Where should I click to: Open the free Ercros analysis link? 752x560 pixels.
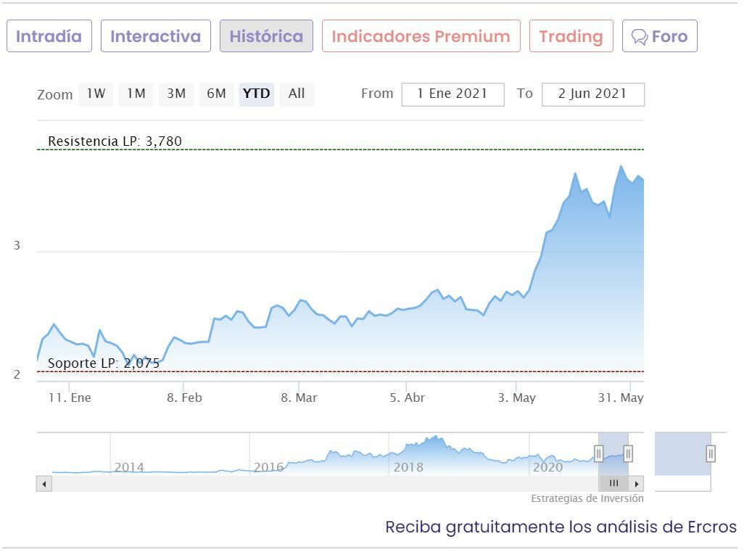[x=561, y=527]
